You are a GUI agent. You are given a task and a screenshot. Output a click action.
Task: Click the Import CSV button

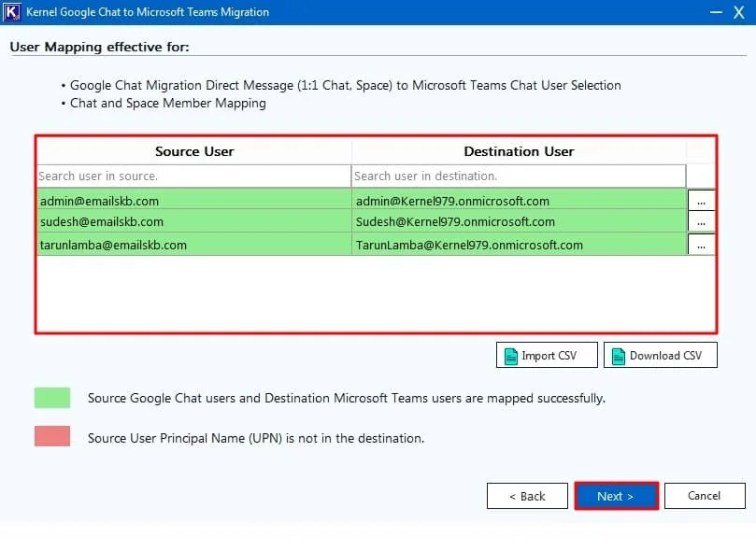[x=547, y=355]
